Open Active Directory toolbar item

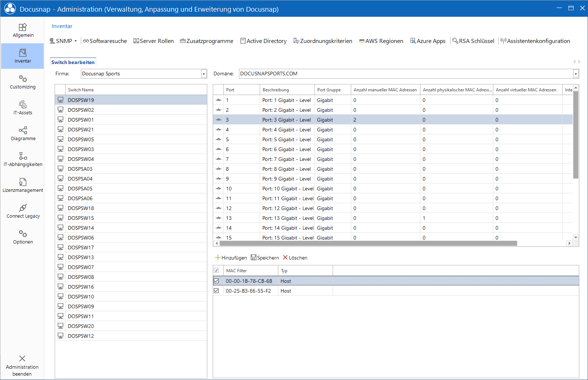[x=263, y=41]
